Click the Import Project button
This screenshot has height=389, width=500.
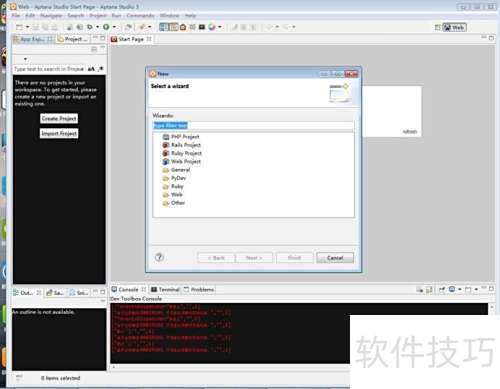(x=59, y=133)
